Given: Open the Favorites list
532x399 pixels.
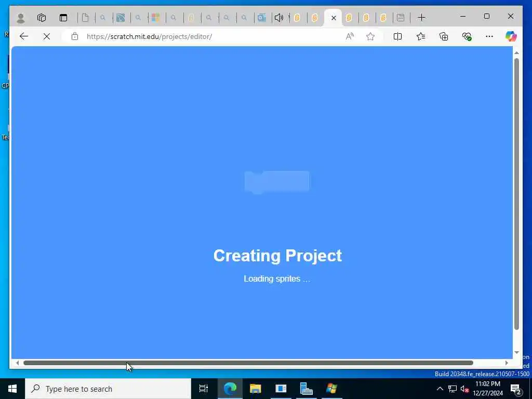Looking at the screenshot, I should click(x=421, y=36).
